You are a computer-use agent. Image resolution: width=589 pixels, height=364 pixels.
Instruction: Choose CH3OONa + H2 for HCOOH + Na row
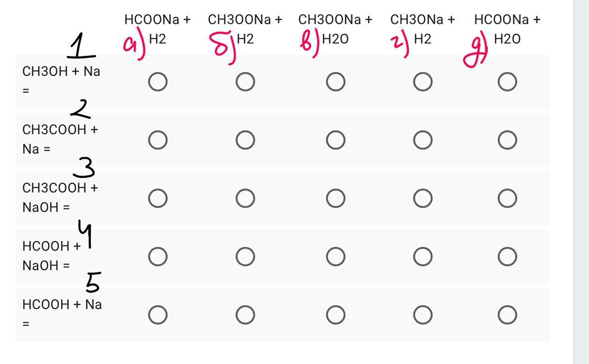point(245,315)
